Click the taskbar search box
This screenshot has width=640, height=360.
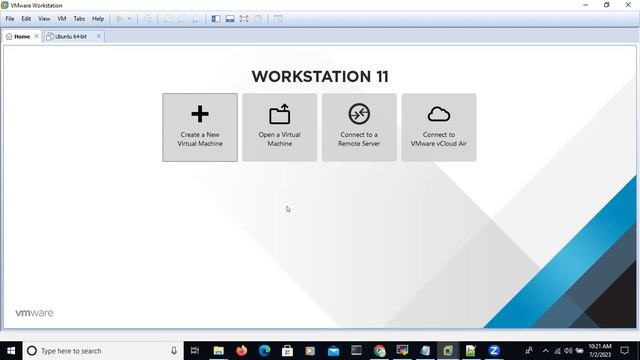(103, 351)
